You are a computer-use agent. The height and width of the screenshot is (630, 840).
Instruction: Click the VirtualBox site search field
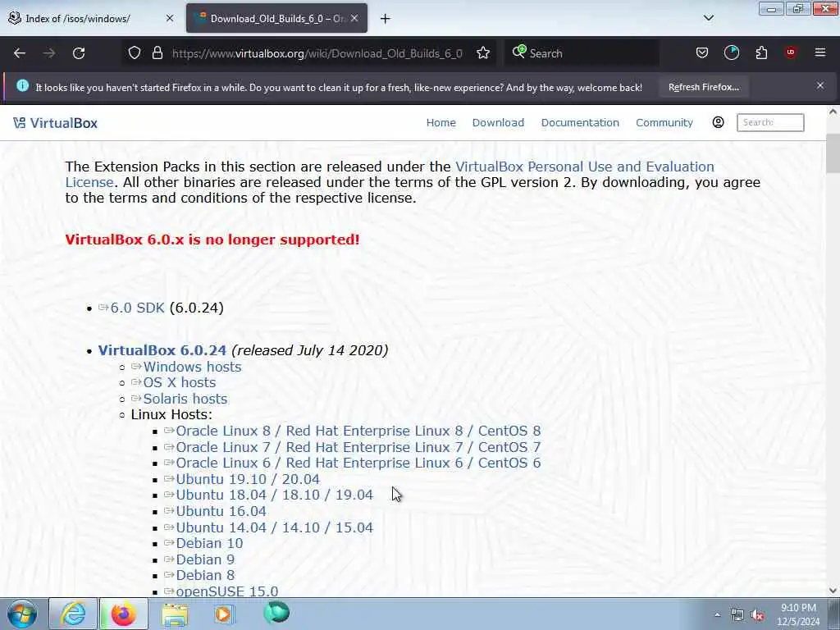click(x=770, y=122)
